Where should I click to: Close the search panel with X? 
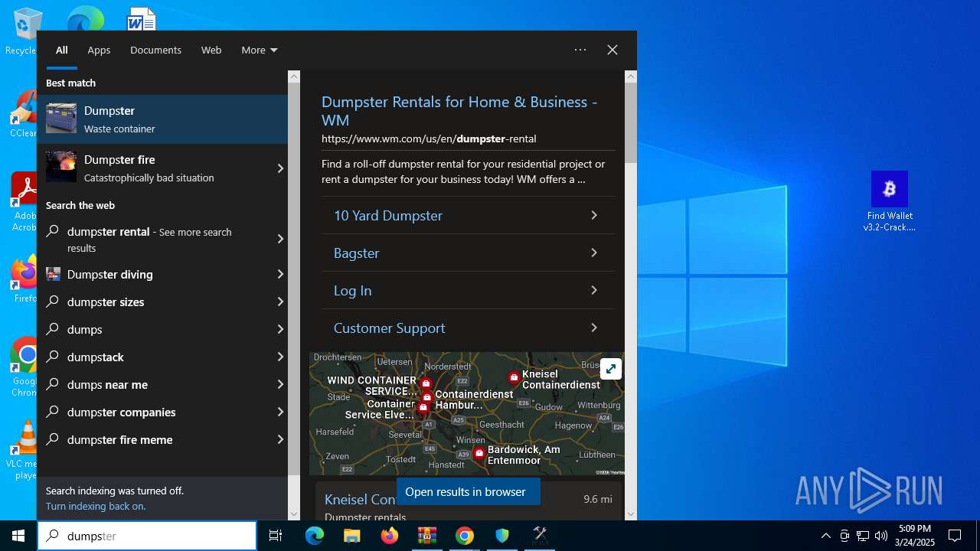pos(612,50)
